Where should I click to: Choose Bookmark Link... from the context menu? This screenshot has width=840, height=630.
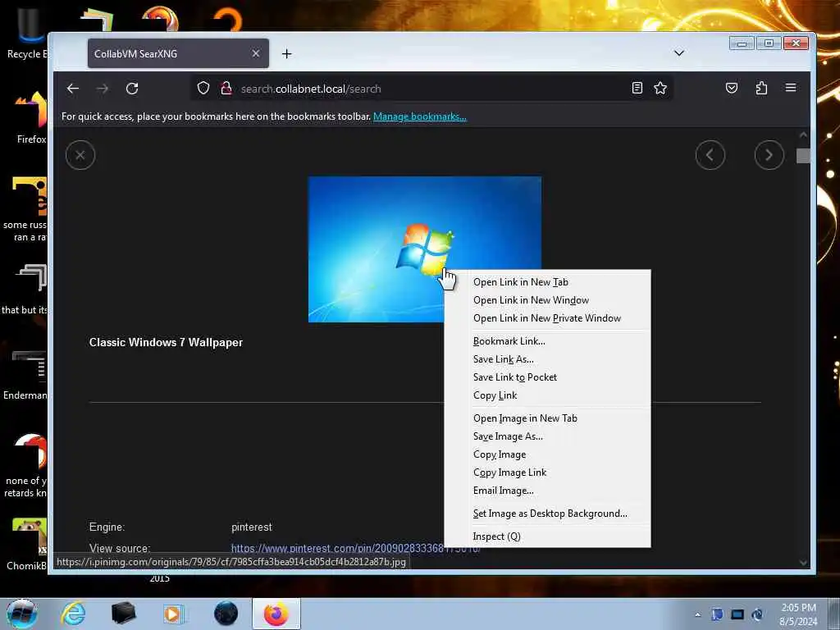(547, 341)
